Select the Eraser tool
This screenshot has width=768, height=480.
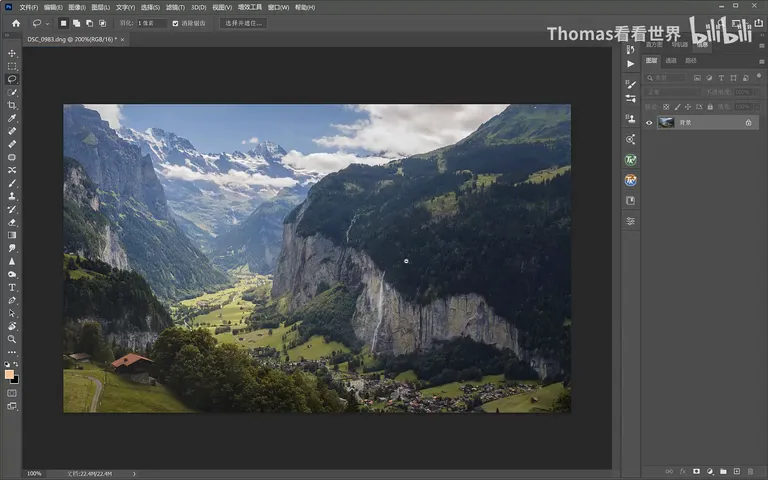click(12, 222)
